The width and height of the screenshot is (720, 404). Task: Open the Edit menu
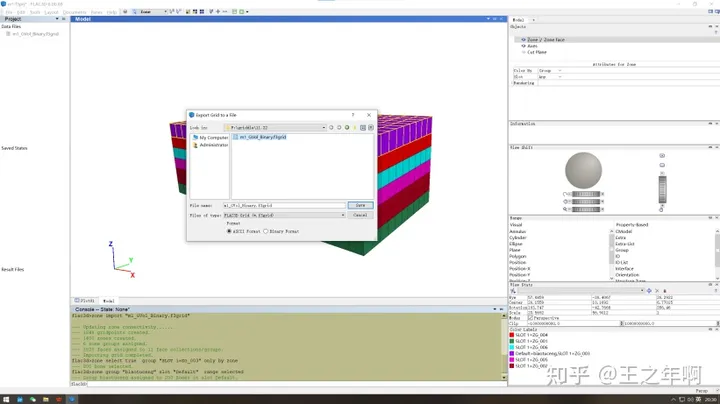21,12
